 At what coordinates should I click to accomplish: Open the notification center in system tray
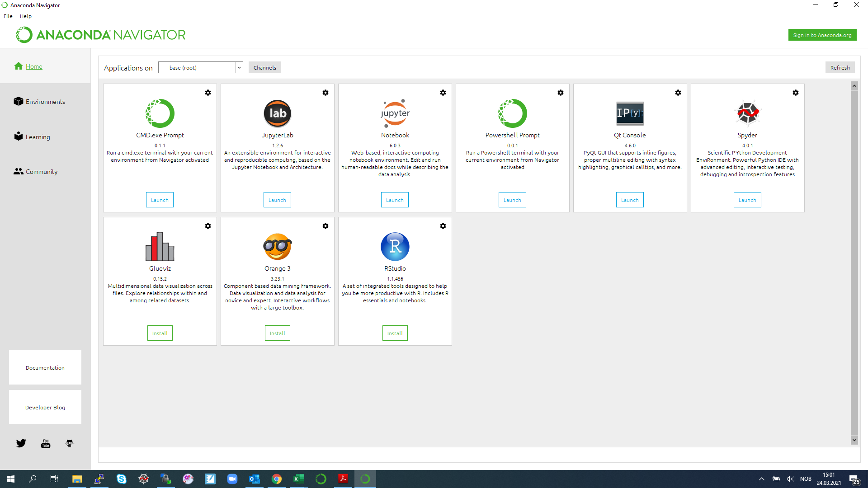[854, 479]
